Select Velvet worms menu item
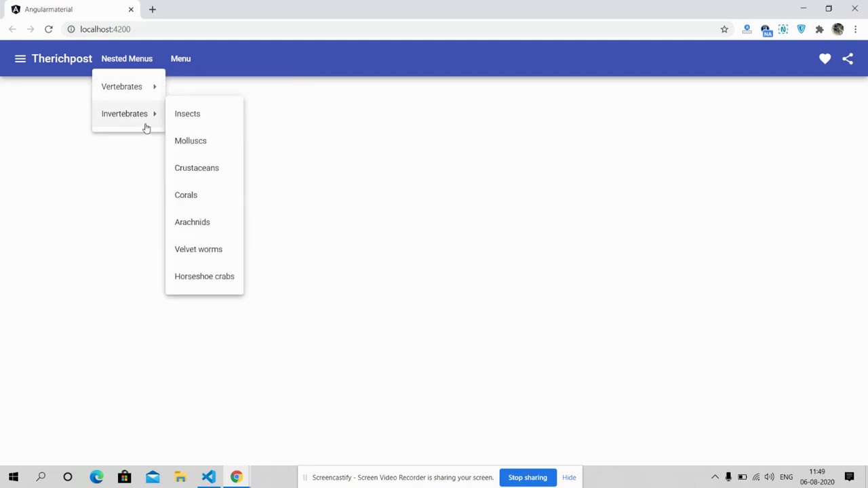The image size is (868, 488). click(x=204, y=249)
